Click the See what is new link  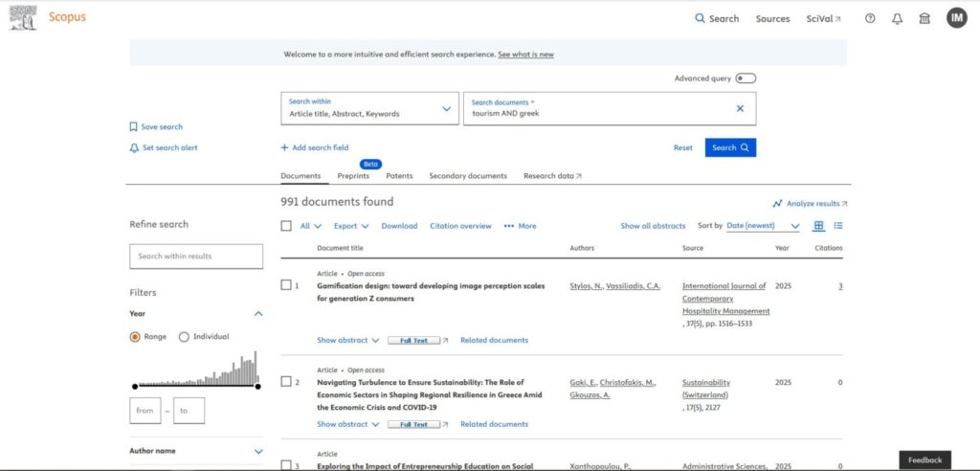[x=525, y=55]
